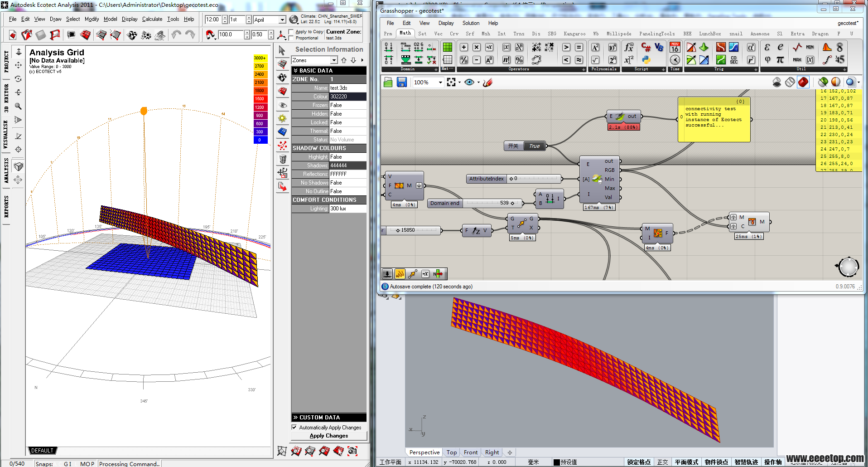The image size is (868, 467).
Task: Open the Solution menu in Grasshopper
Action: pyautogui.click(x=471, y=23)
